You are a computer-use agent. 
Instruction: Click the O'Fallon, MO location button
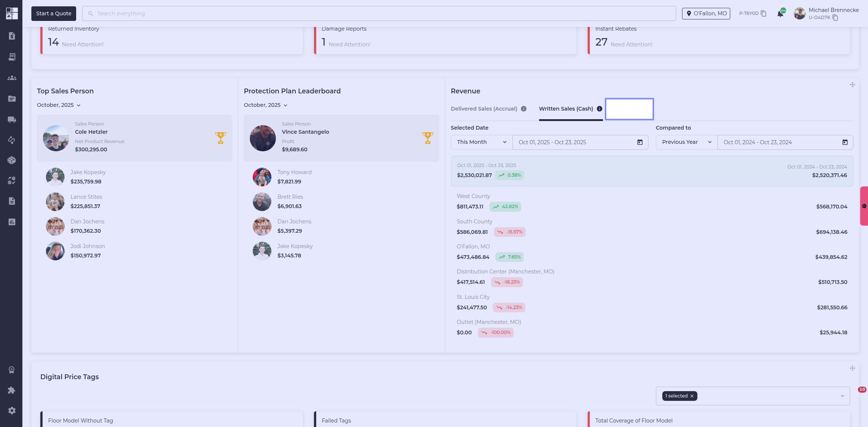click(x=706, y=13)
